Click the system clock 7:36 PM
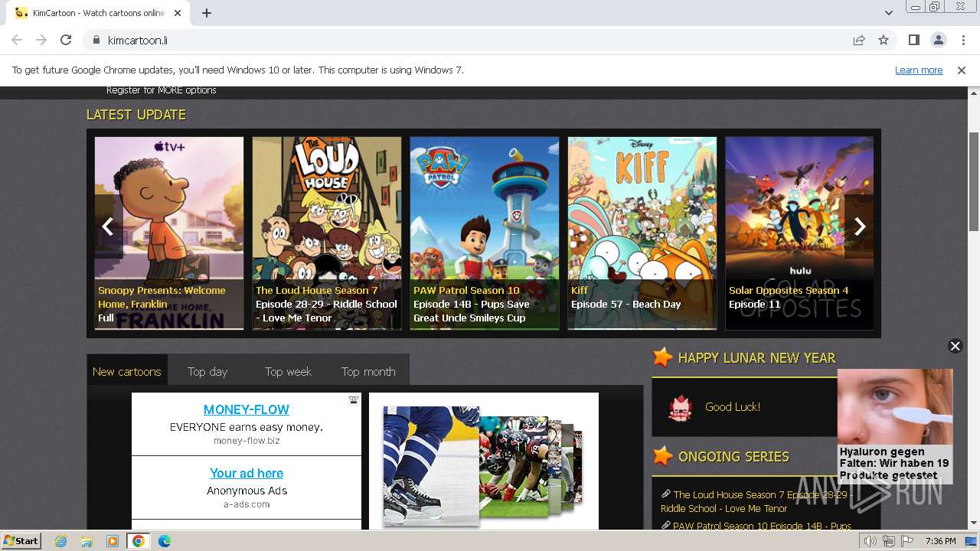980x551 pixels. tap(940, 541)
